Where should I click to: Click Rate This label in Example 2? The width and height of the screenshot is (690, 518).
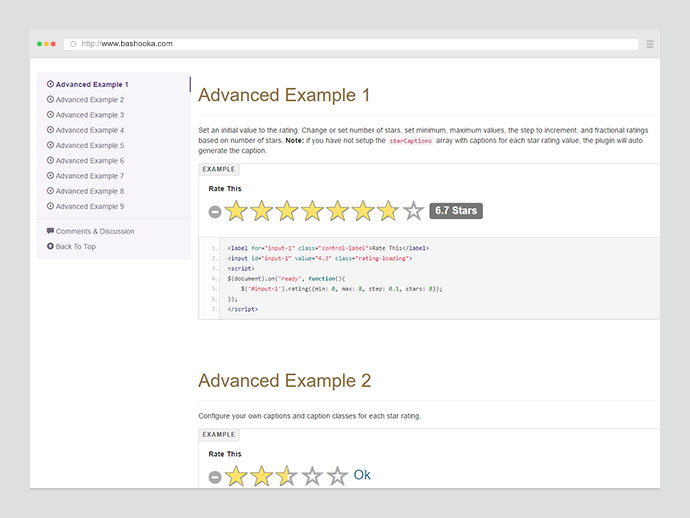pyautogui.click(x=225, y=454)
